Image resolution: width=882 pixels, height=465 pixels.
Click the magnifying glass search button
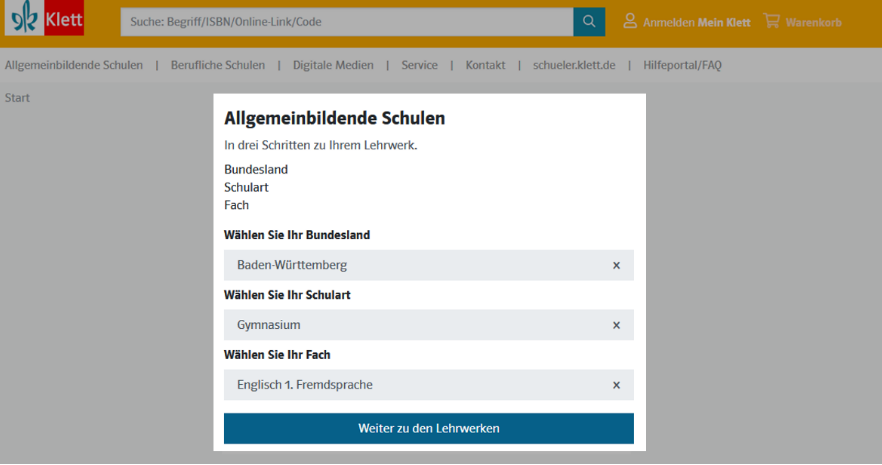pos(589,21)
